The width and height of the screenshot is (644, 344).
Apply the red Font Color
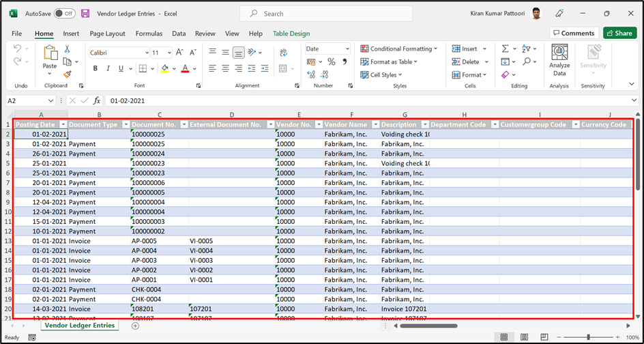pyautogui.click(x=185, y=68)
